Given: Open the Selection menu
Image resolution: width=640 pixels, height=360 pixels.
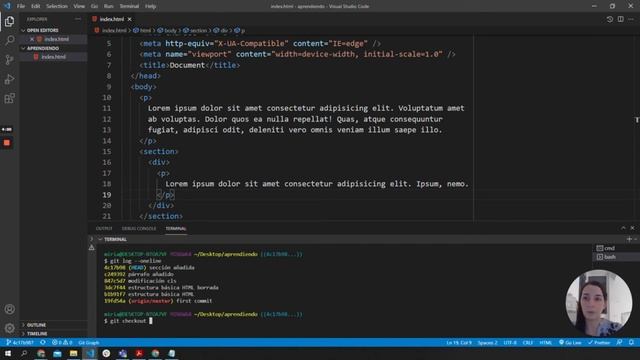Looking at the screenshot, I should click(x=57, y=6).
